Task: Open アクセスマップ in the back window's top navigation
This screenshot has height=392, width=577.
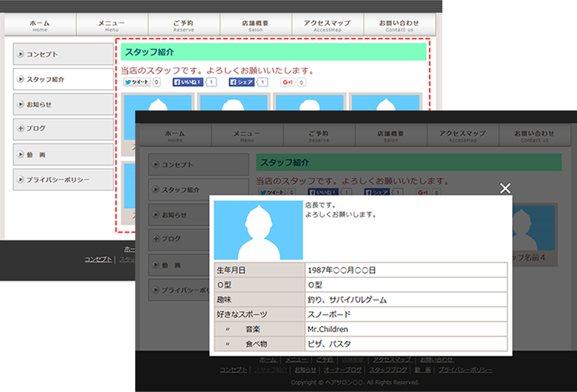Action: (328, 25)
